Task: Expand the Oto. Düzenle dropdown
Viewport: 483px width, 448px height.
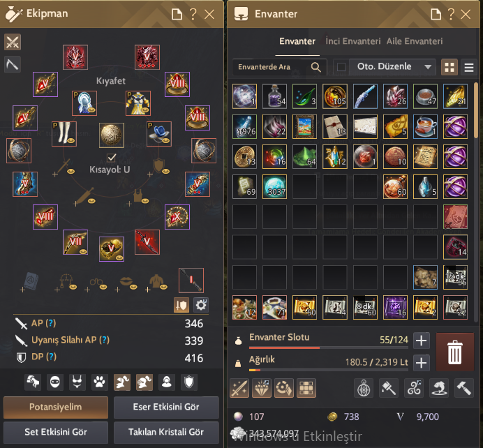Action: tap(428, 67)
